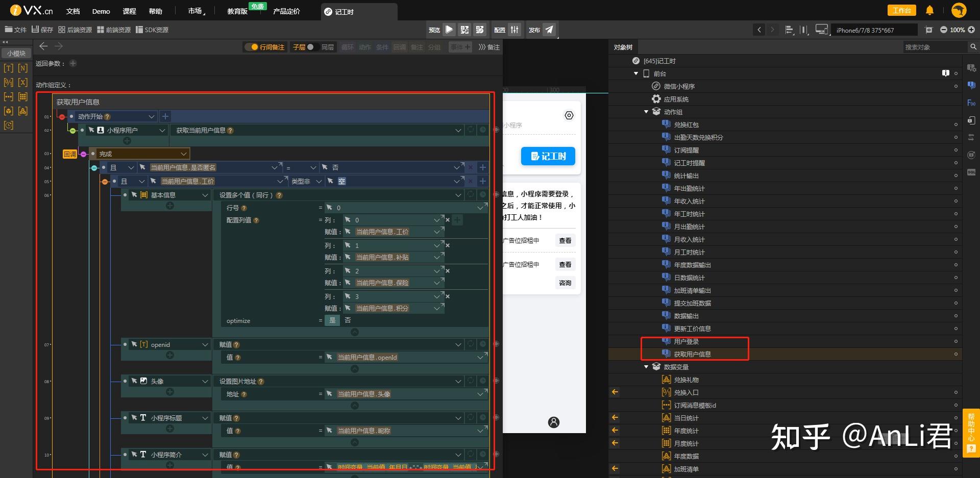Open 后端资源 in the toolbar
980x478 pixels.
75,30
